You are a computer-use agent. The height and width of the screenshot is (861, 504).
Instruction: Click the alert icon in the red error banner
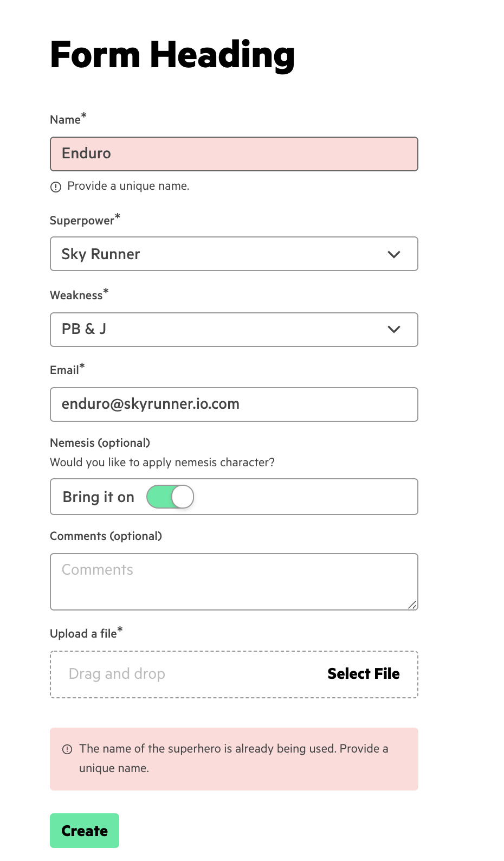point(67,749)
